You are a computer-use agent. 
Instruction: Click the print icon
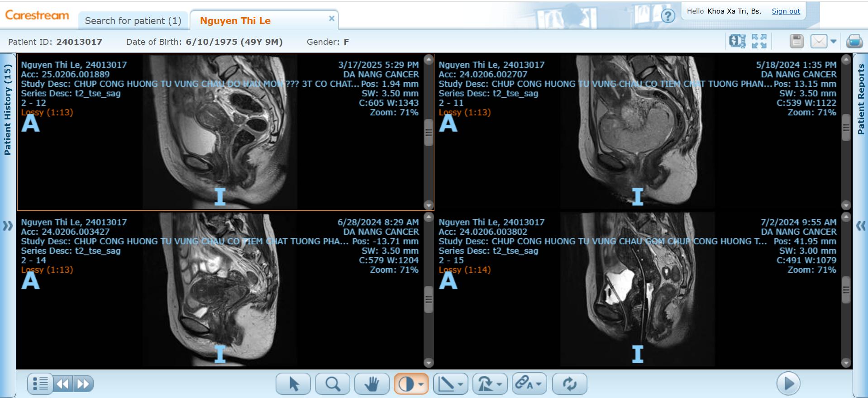pyautogui.click(x=854, y=41)
